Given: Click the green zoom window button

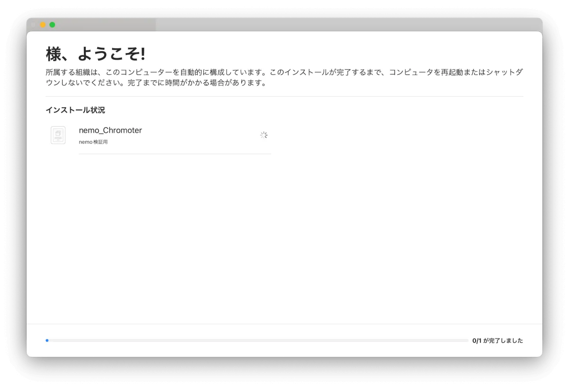Looking at the screenshot, I should (52, 25).
